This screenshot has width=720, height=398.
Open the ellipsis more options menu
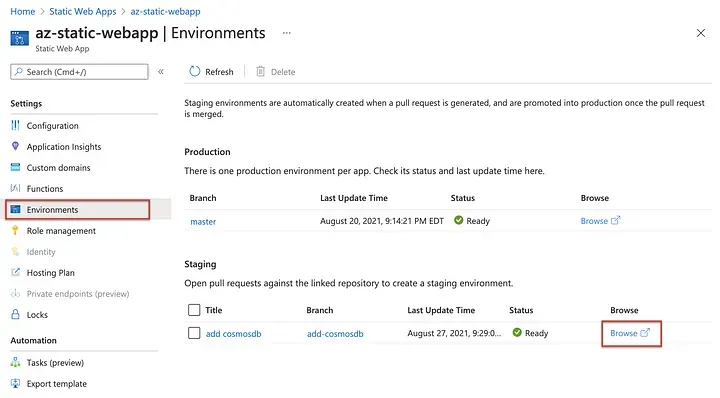pos(287,33)
